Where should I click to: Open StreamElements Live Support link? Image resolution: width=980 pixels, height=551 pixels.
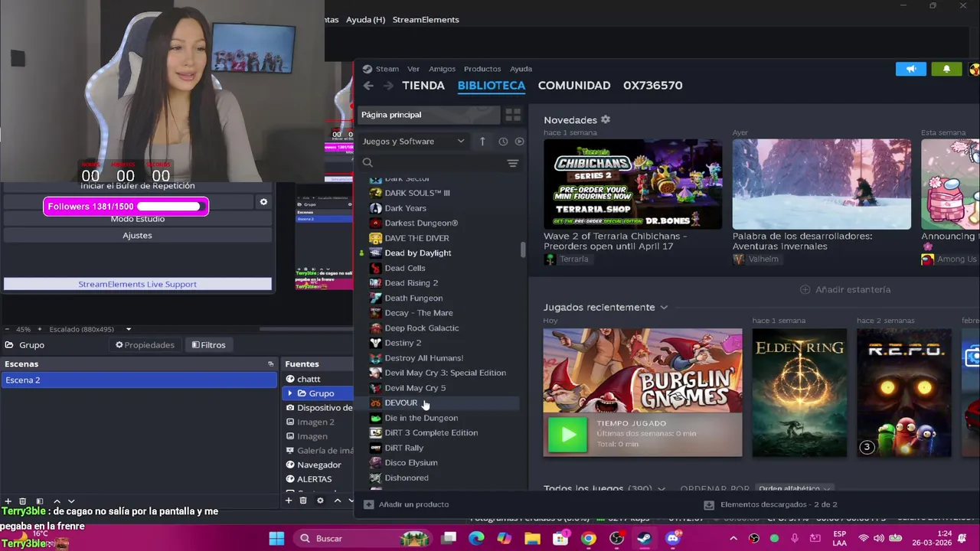(x=138, y=285)
